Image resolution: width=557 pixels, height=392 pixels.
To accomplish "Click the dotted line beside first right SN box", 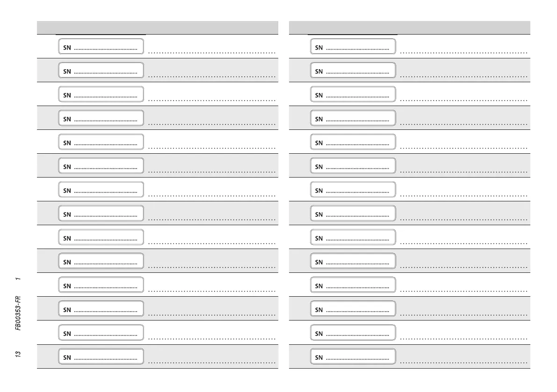I will (464, 53).
